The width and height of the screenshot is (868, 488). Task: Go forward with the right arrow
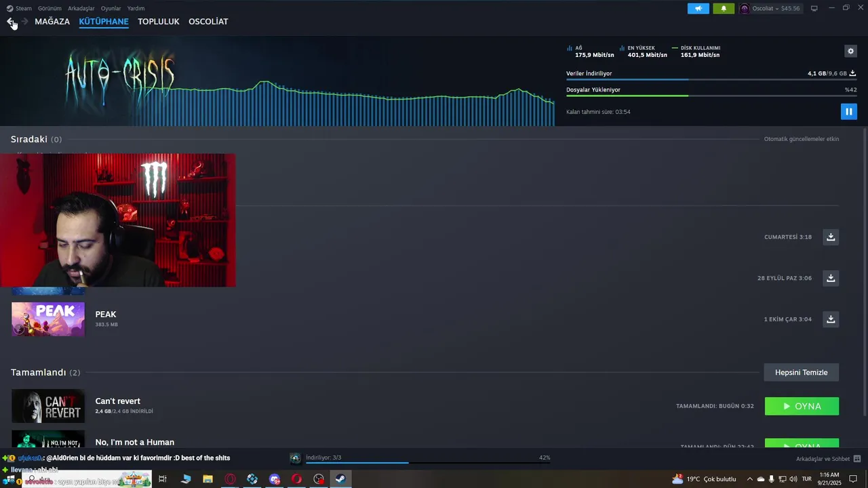point(25,22)
